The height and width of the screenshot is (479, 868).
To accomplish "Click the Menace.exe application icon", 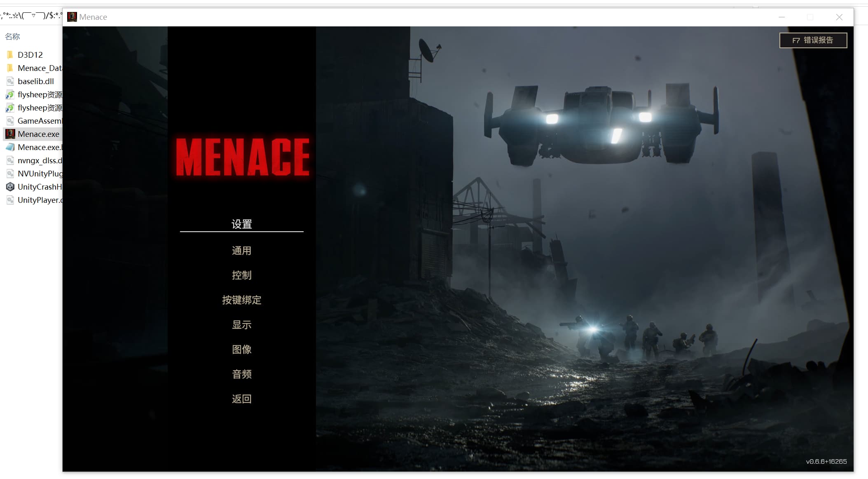I will pyautogui.click(x=10, y=134).
